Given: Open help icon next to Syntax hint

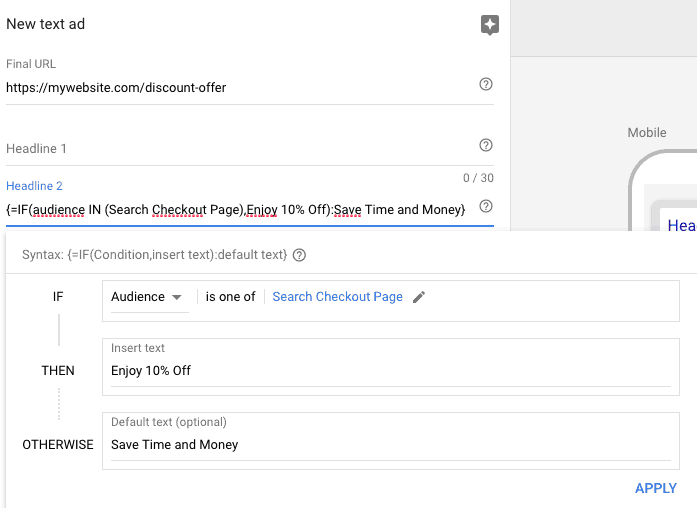Looking at the screenshot, I should pos(299,255).
